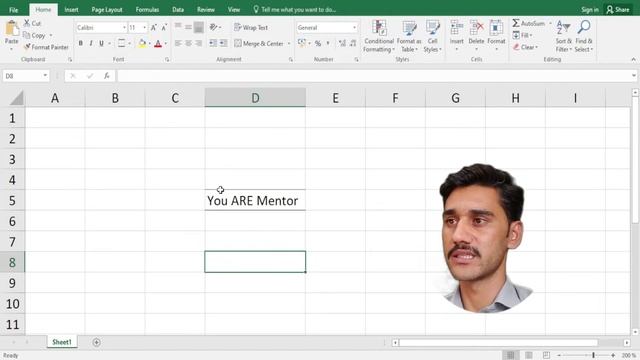Click the Tell me what you want search box

click(295, 9)
